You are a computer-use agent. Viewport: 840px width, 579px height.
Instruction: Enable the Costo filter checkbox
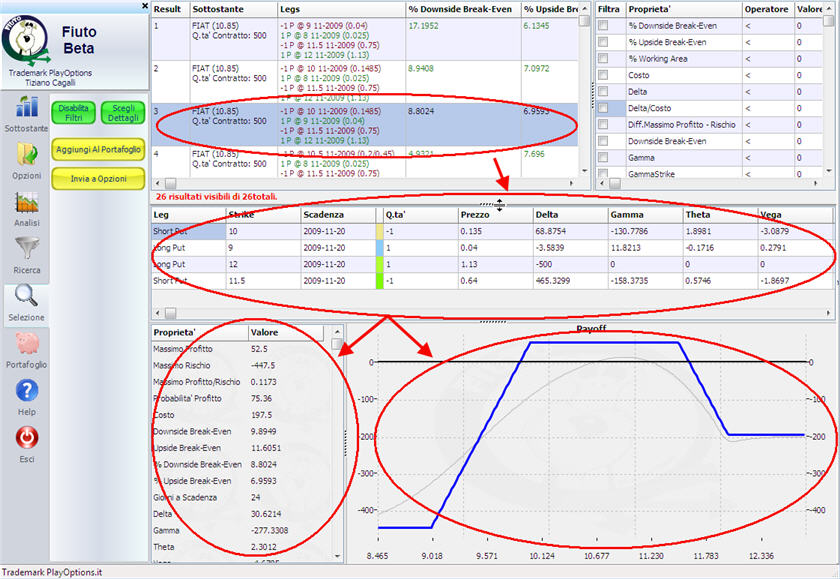[603, 75]
